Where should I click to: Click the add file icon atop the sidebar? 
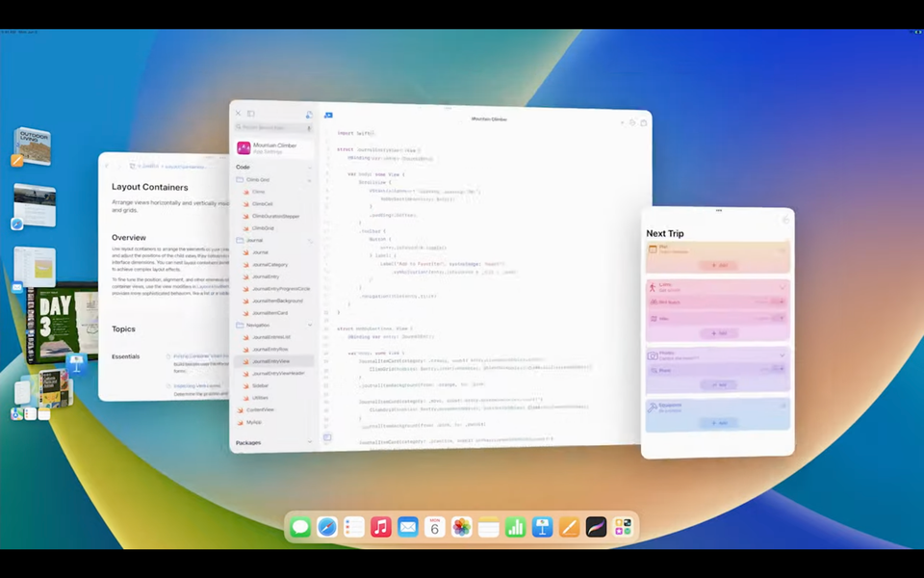[x=309, y=114]
